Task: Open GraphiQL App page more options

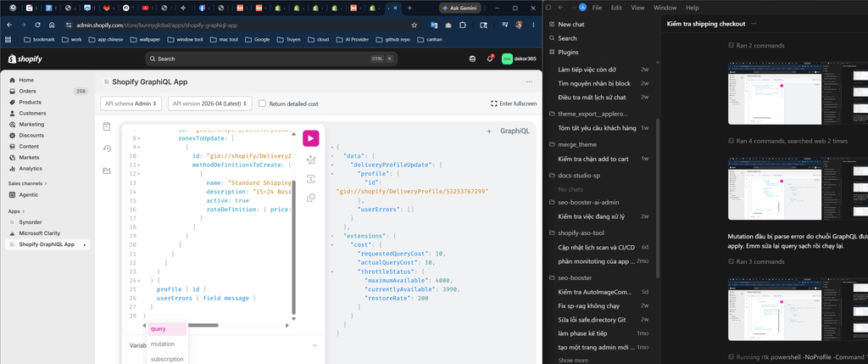Action: 529,82
